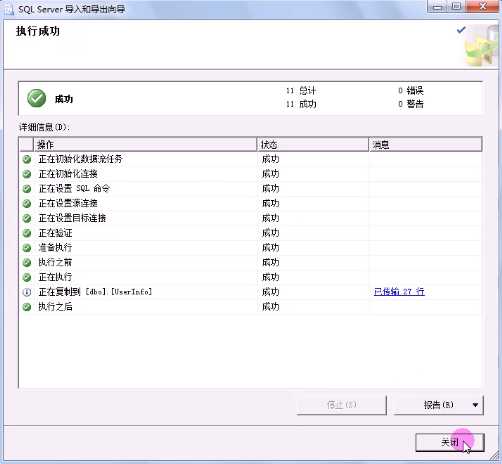
Task: Click green status icon for 正在执行
Action: tap(27, 277)
